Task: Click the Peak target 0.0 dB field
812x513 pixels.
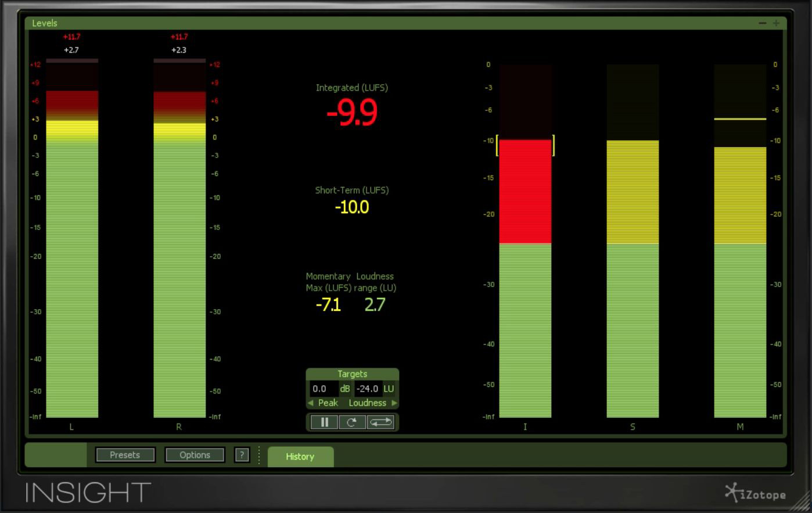Action: click(324, 389)
